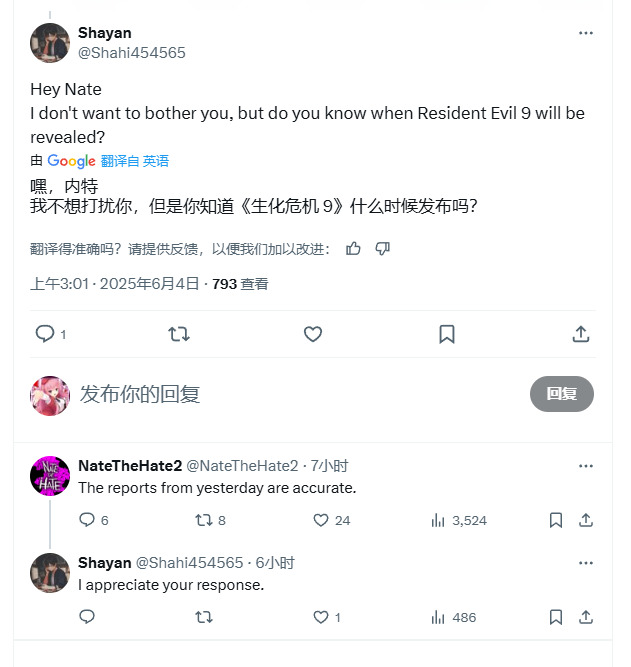This screenshot has width=631, height=667.
Task: Open the more options menu on the main post
Action: tap(586, 33)
